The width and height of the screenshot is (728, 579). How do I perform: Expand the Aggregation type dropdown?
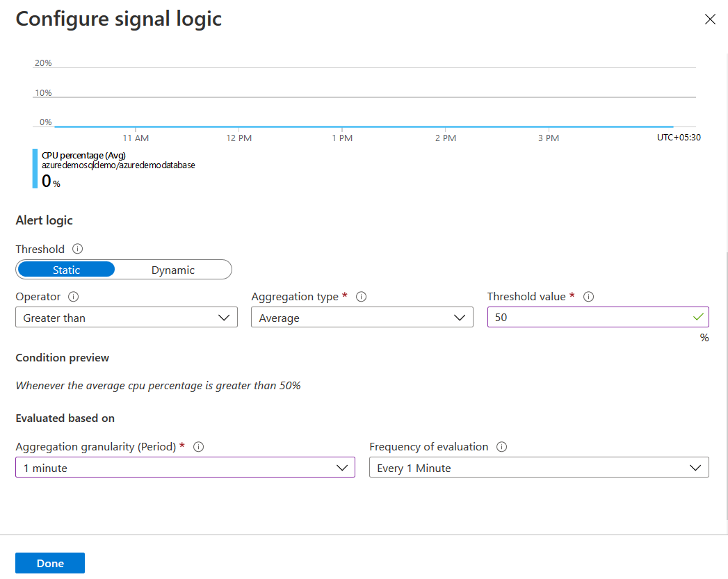click(362, 318)
